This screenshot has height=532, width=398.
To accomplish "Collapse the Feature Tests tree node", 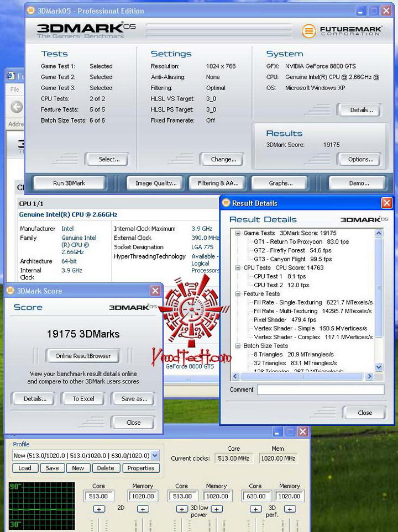I will 238,294.
